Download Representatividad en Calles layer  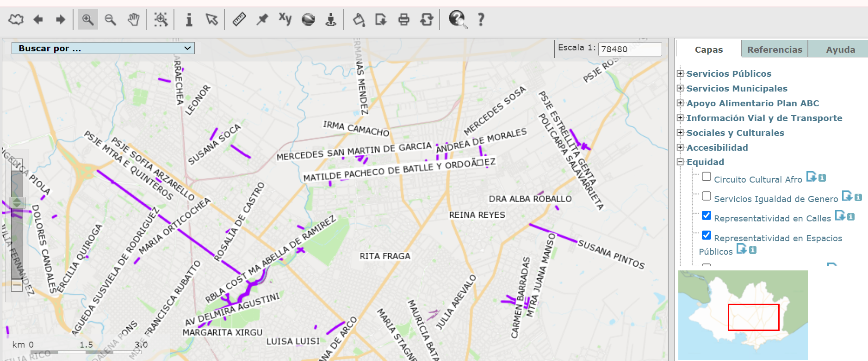(x=840, y=215)
